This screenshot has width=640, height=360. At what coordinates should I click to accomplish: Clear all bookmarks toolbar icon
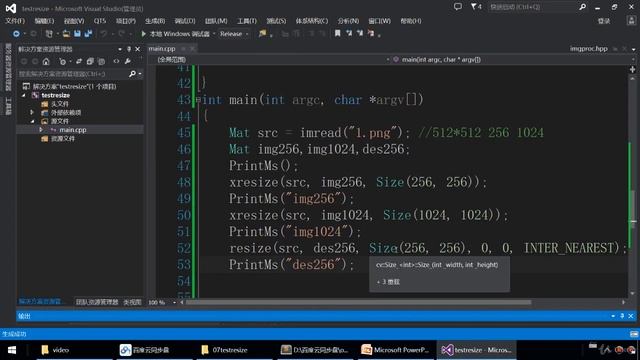[x=371, y=33]
